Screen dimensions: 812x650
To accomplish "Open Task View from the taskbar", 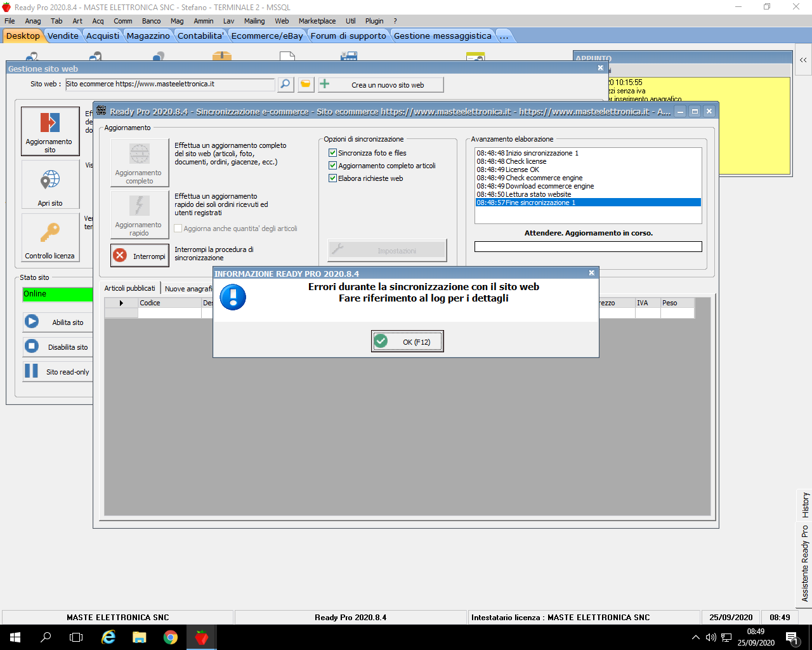I will point(76,637).
